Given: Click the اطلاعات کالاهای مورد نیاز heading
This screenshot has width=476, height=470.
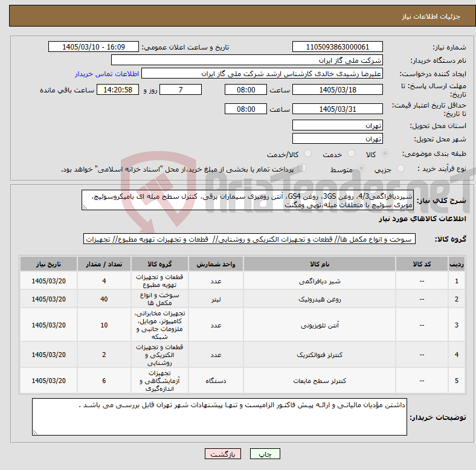Looking at the screenshot, I should pyautogui.click(x=422, y=219).
